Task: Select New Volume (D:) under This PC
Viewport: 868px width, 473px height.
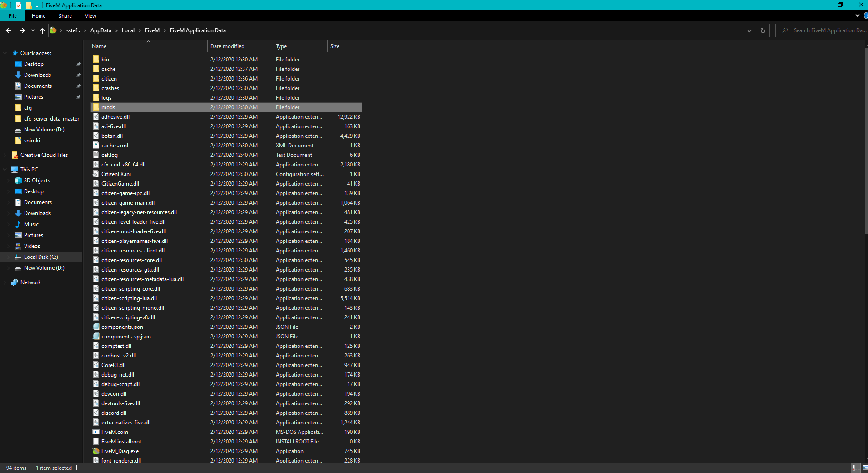Action: point(44,268)
